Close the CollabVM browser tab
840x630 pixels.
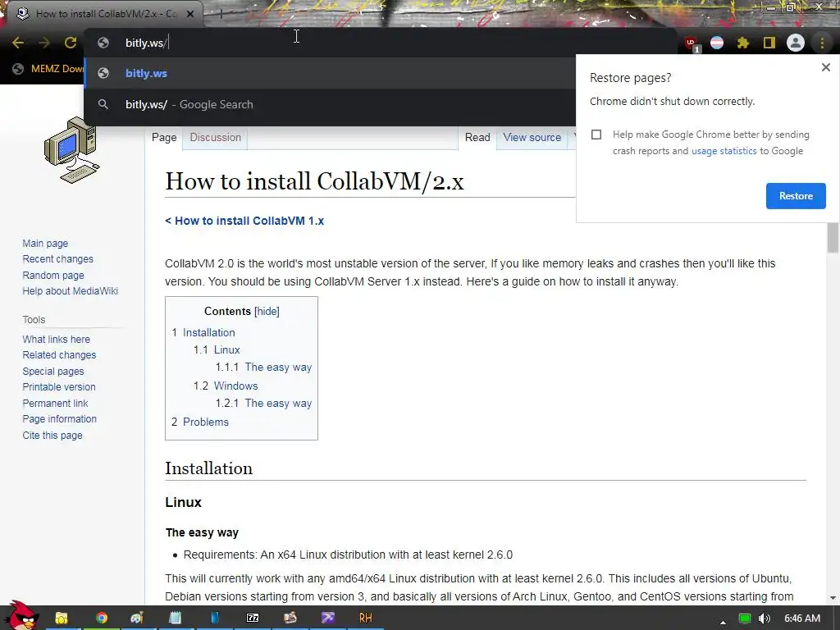pyautogui.click(x=190, y=14)
